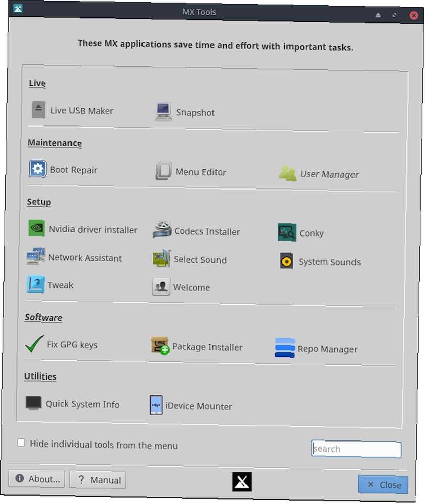This screenshot has height=504, width=425.
Task: Launch Conky icon
Action: [x=287, y=232]
